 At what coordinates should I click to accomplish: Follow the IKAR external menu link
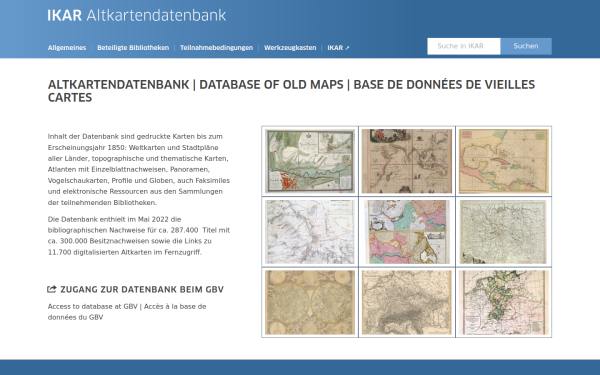(338, 48)
